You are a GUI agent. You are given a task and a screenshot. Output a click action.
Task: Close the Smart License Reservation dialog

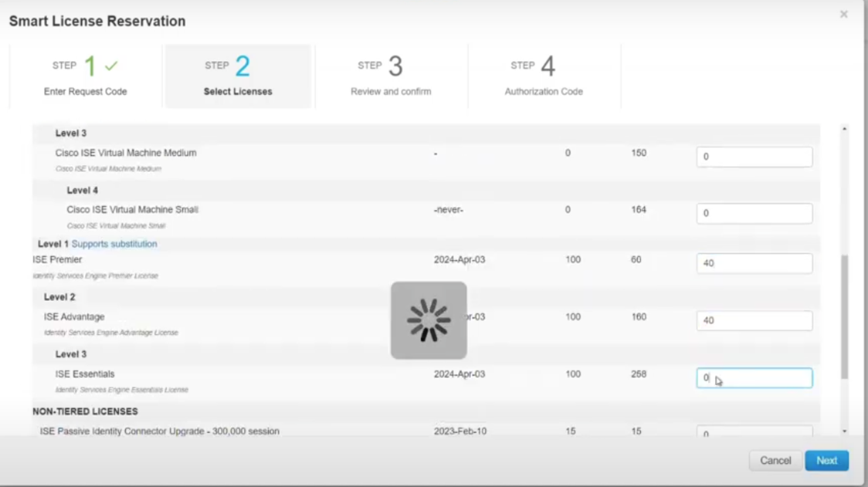coord(843,15)
